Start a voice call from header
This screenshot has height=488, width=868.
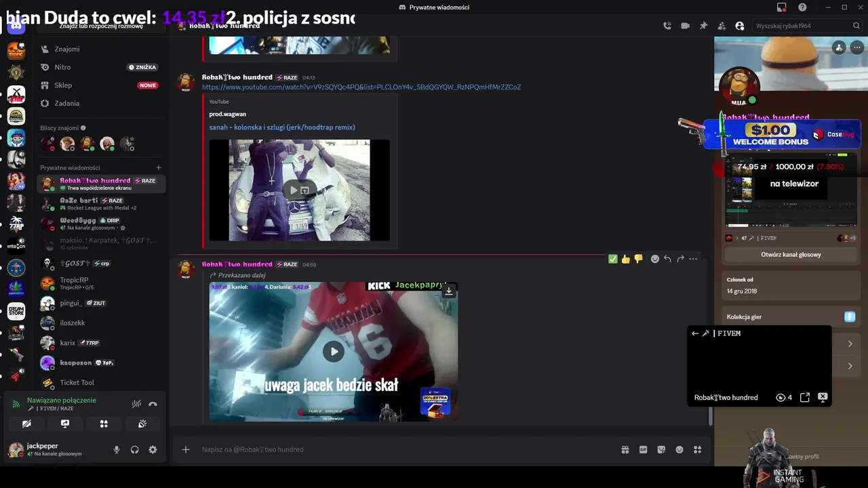(x=667, y=26)
